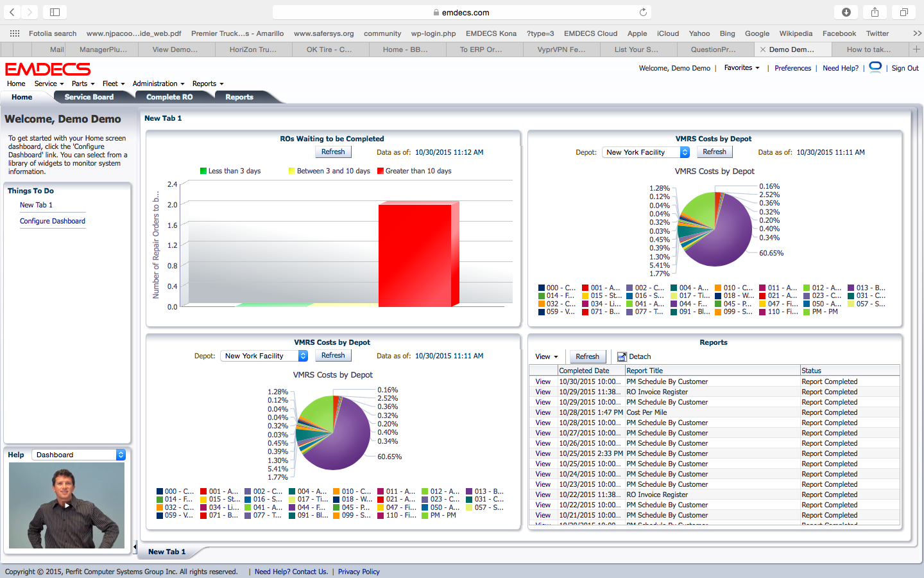This screenshot has width=924, height=578.
Task: Refresh the ROs Waiting to be Completed widget
Action: (333, 152)
